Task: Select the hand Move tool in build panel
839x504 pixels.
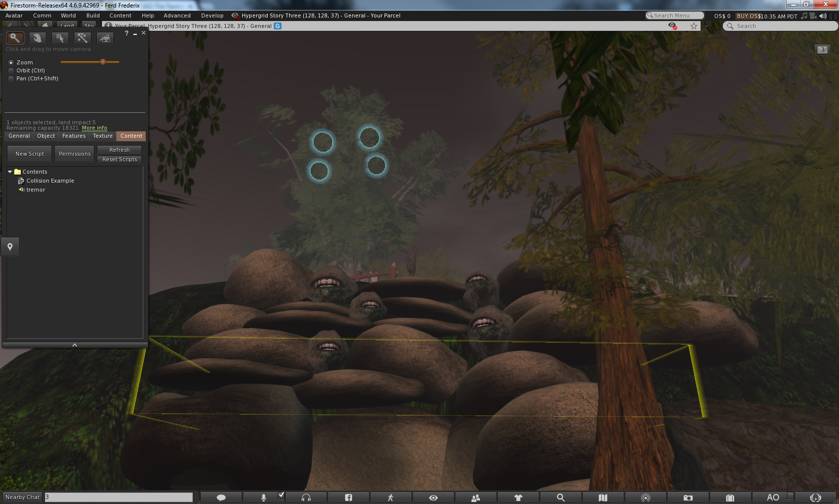Action: [x=37, y=38]
